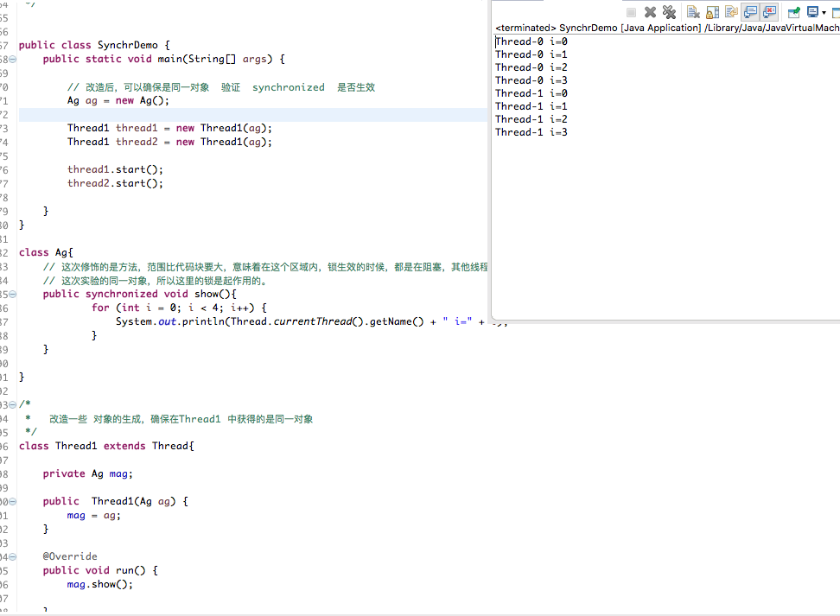The image size is (840, 616).
Task: Click the Remove Launch single X icon
Action: pyautogui.click(x=651, y=12)
